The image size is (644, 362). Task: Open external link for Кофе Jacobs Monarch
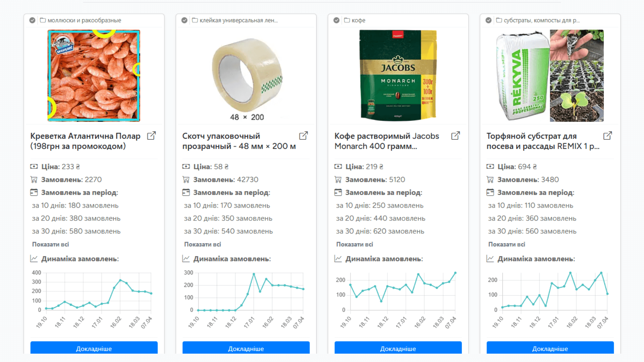455,136
